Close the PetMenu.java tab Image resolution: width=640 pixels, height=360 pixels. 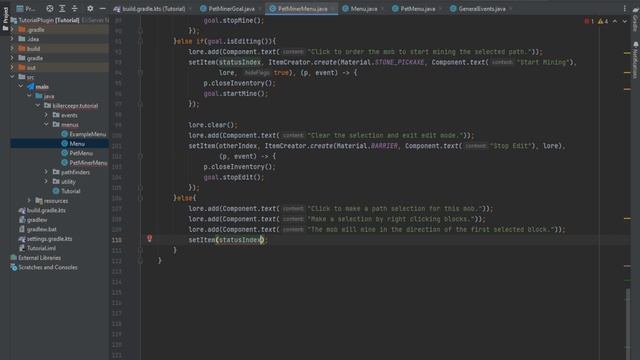[x=440, y=9]
